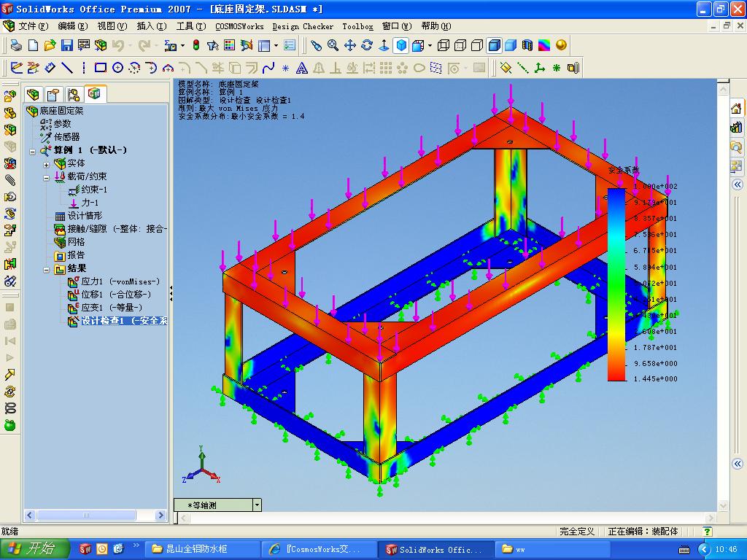This screenshot has height=560, width=747.
Task: Open the SolidWorks Resources home icon in task pane
Action: tap(736, 109)
